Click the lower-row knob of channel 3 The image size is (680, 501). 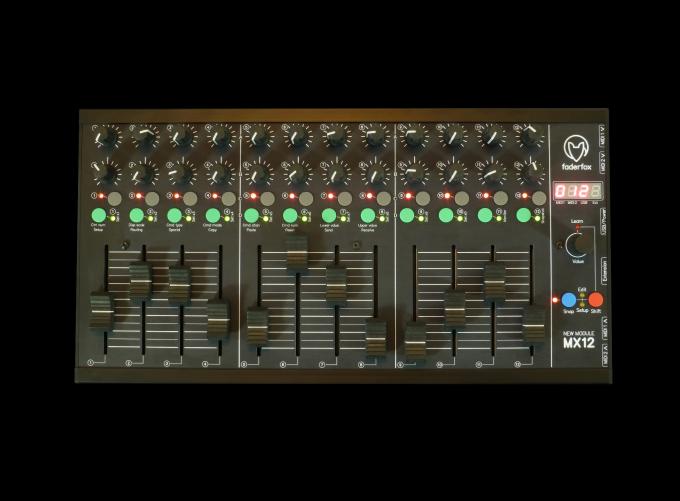click(182, 174)
